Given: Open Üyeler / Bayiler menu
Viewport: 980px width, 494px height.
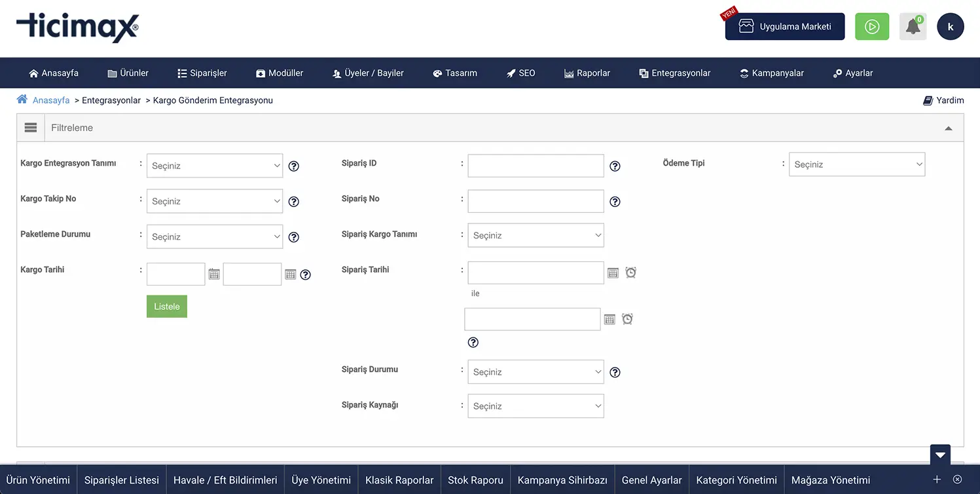Looking at the screenshot, I should coord(368,73).
